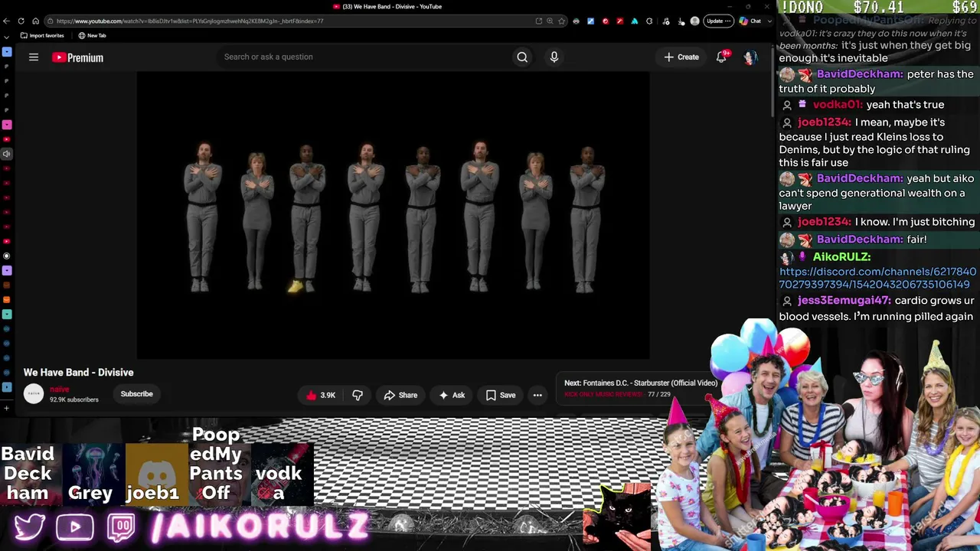Subscribe to the naïve channel

[136, 394]
